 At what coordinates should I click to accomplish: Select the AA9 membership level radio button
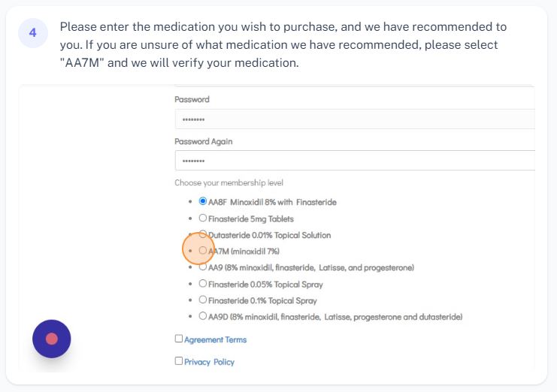(203, 267)
